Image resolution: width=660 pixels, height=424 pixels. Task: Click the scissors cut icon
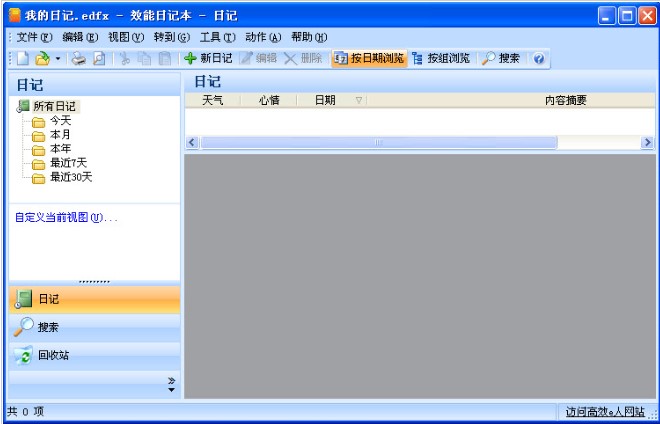125,59
